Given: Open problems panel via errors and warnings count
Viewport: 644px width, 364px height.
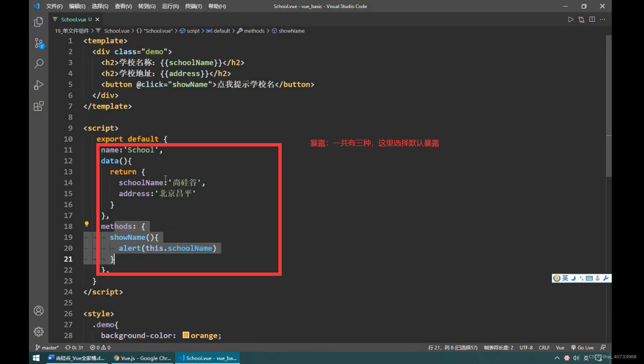Looking at the screenshot, I should click(x=100, y=347).
